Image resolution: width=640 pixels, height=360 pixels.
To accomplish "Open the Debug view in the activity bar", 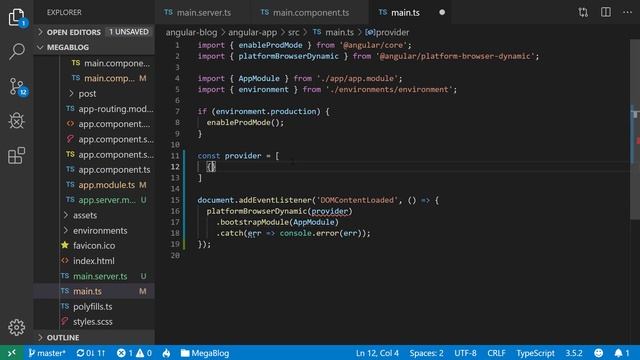I will pos(17,121).
